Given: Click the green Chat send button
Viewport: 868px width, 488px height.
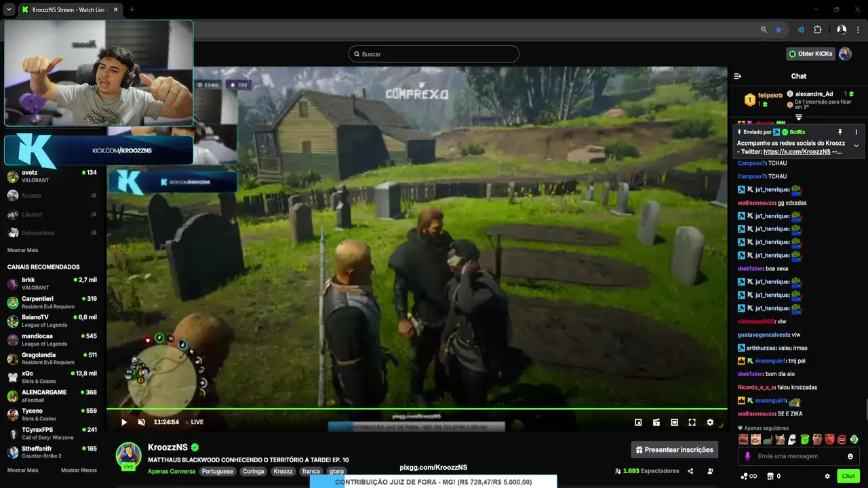Looking at the screenshot, I should coord(848,476).
